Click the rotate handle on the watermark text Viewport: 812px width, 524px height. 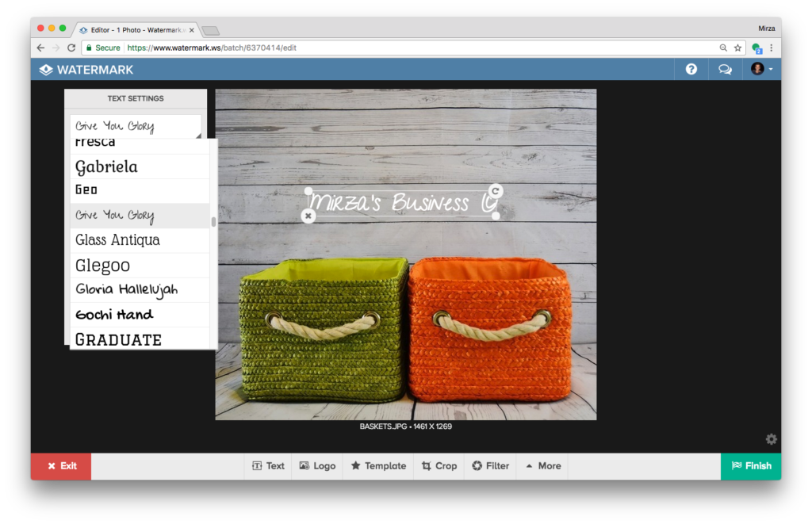click(496, 191)
